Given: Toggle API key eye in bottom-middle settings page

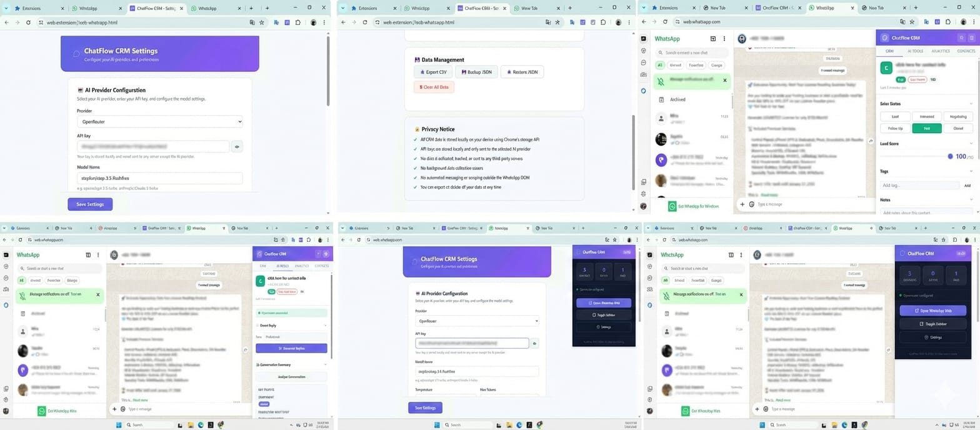Looking at the screenshot, I should pyautogui.click(x=535, y=343).
